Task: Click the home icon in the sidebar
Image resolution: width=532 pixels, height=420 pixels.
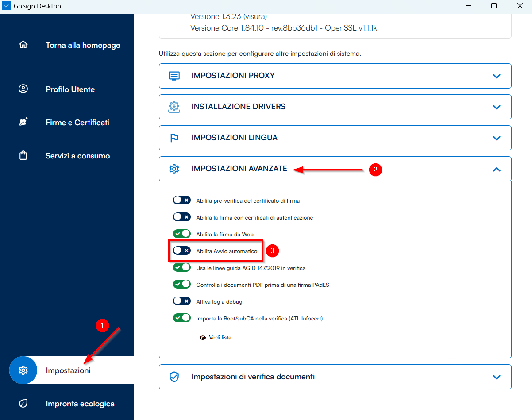Action: click(23, 45)
